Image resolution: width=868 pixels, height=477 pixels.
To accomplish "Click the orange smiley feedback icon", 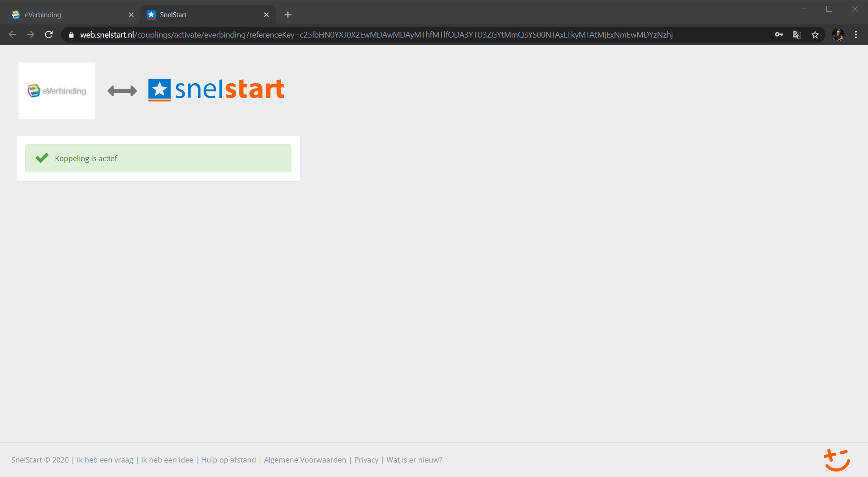I will pyautogui.click(x=836, y=460).
